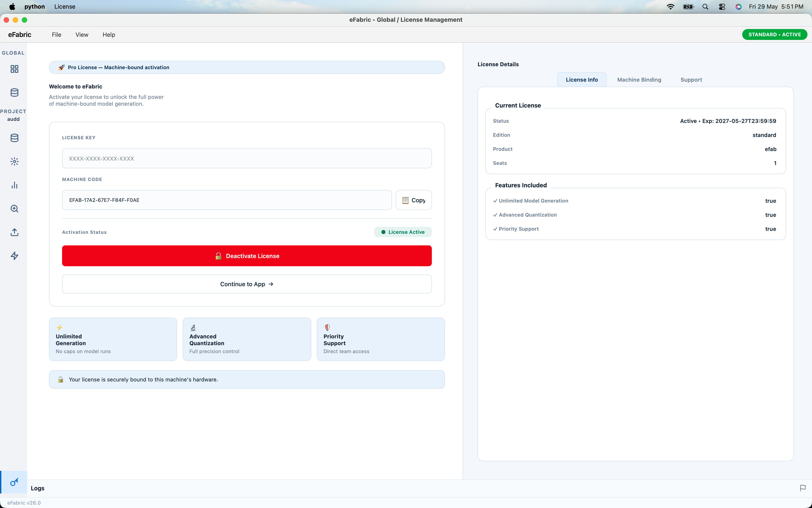This screenshot has height=508, width=812.
Task: Open the python app menu
Action: coord(35,7)
